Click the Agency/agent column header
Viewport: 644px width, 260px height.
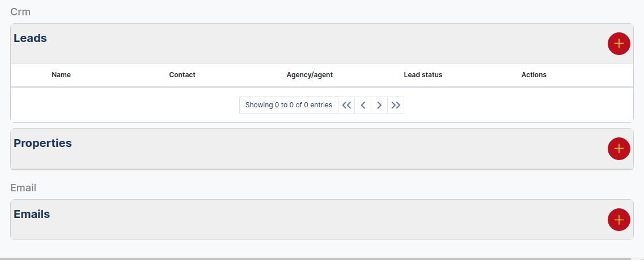pyautogui.click(x=310, y=75)
